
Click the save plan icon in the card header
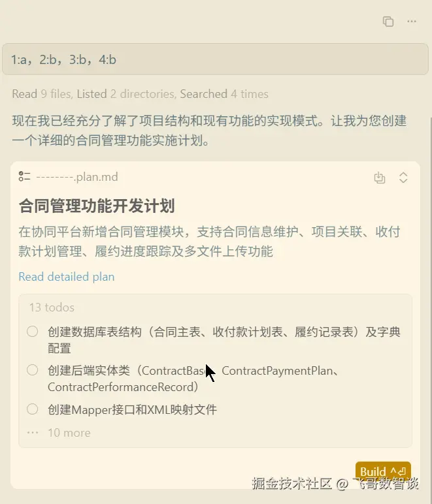(380, 178)
